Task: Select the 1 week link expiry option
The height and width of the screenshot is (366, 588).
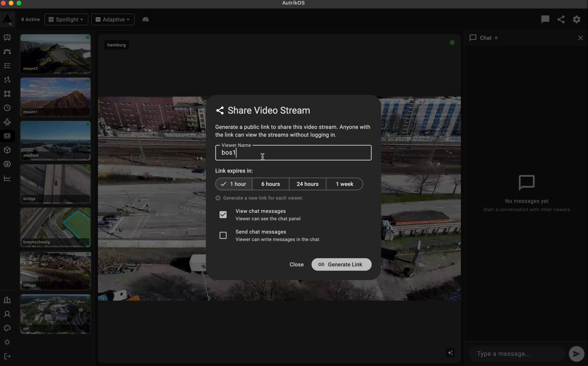Action: (345, 184)
